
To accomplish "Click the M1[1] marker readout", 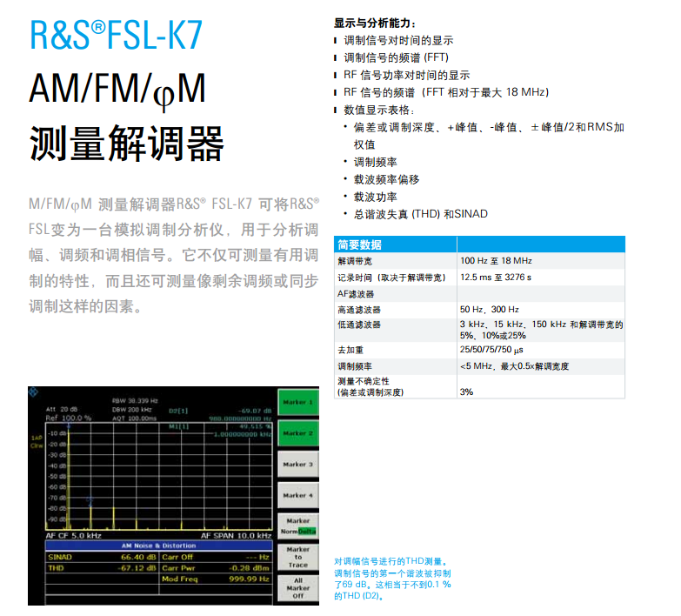I will [x=220, y=426].
